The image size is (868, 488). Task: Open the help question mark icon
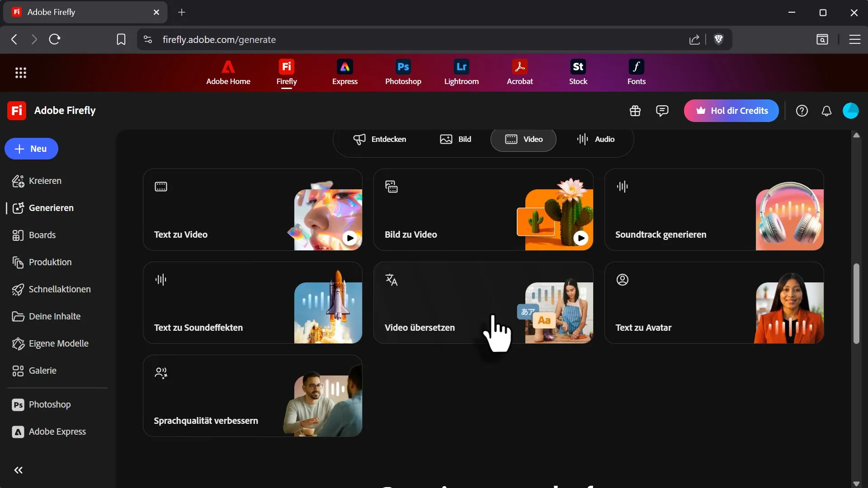click(802, 111)
